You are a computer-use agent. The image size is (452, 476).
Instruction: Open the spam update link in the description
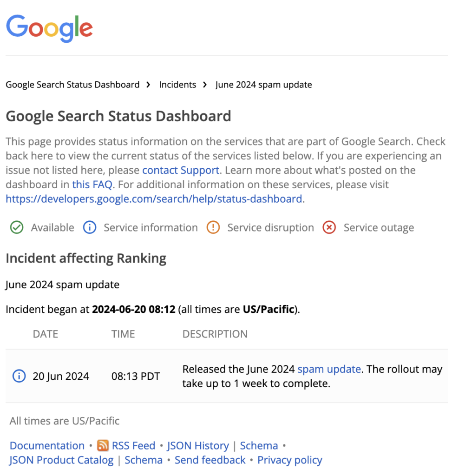point(329,369)
